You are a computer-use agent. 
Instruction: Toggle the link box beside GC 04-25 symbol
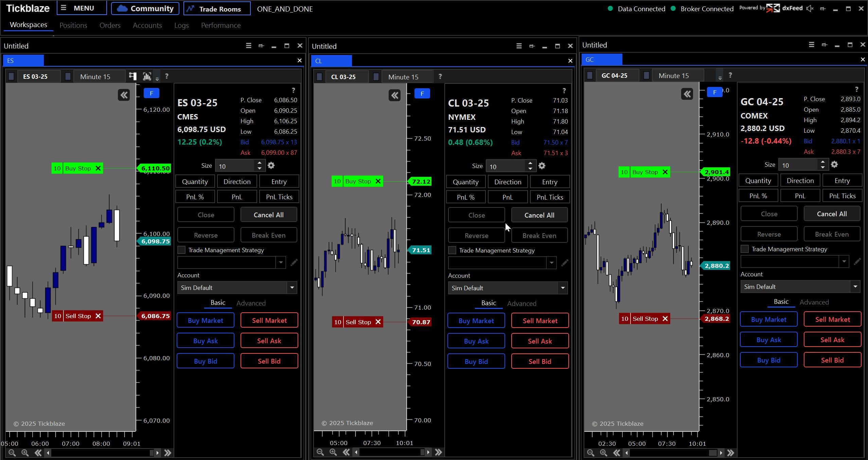coord(590,75)
